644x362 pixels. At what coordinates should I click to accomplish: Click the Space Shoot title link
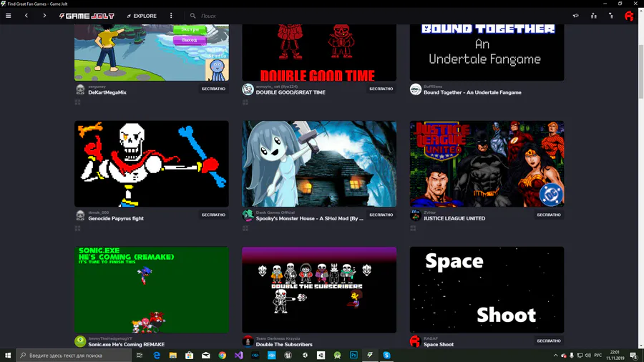(x=439, y=344)
